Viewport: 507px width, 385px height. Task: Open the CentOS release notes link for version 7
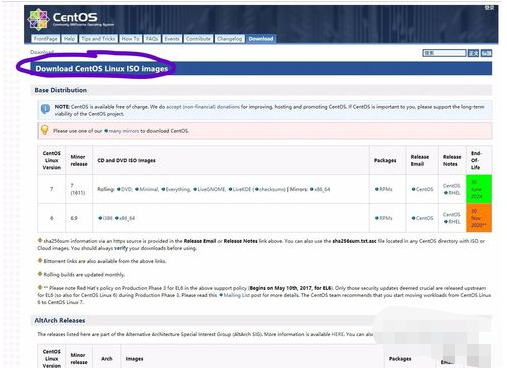(452, 186)
